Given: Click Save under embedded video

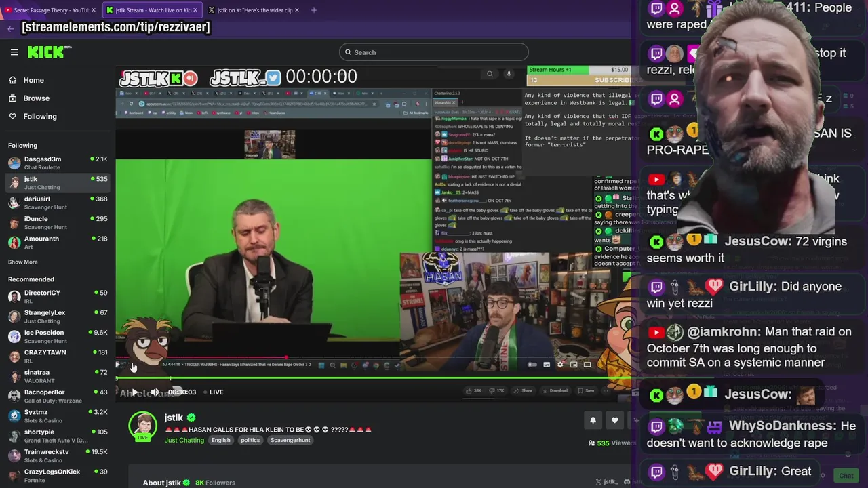Looking at the screenshot, I should click(586, 390).
